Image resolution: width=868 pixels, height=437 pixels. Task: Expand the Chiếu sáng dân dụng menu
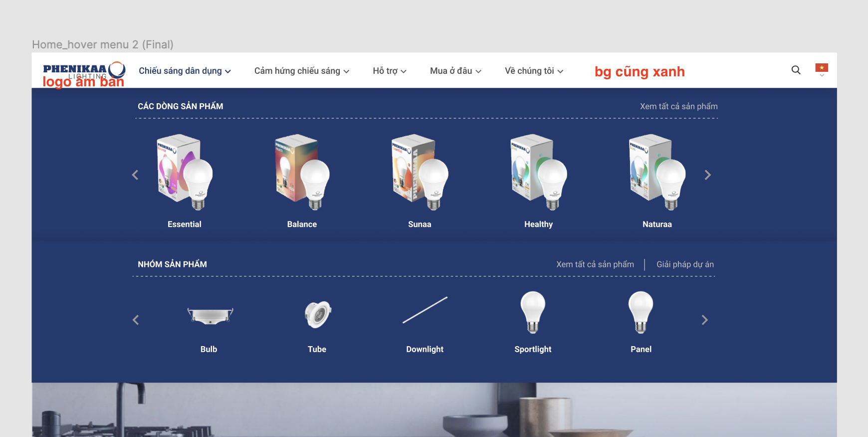click(185, 71)
